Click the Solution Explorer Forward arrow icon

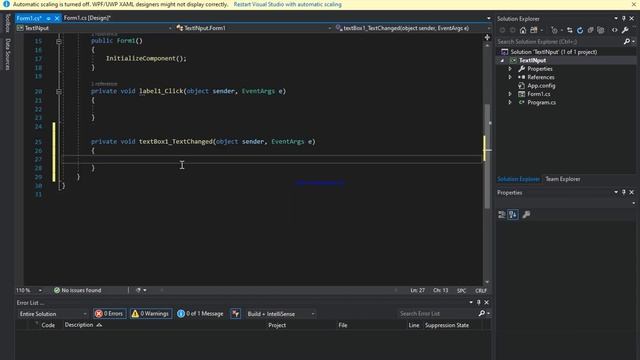(x=513, y=30)
